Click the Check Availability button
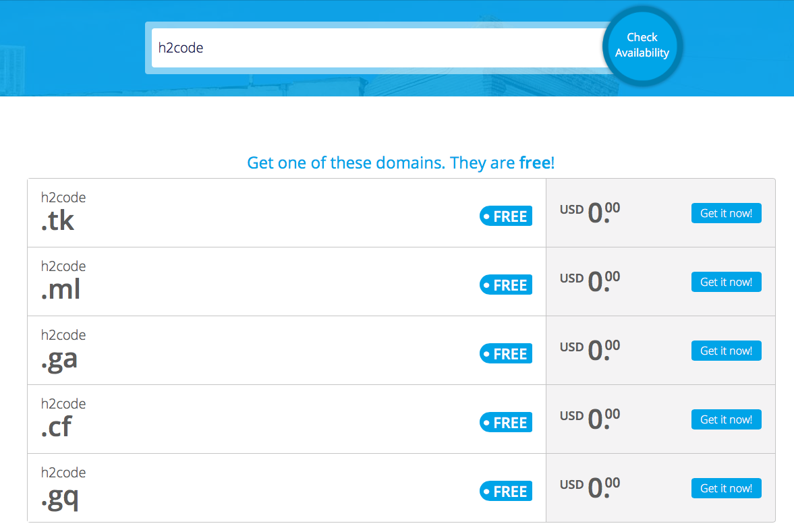The height and width of the screenshot is (532, 794). [642, 46]
